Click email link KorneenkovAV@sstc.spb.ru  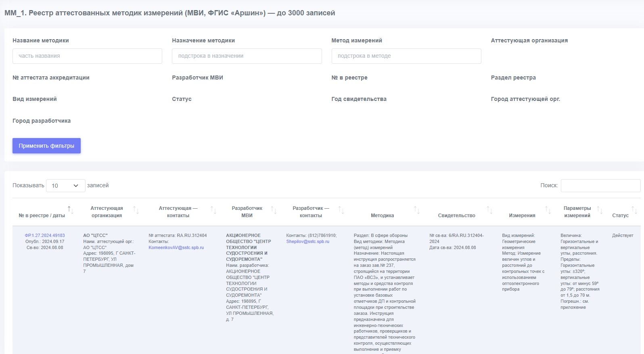[x=176, y=247]
